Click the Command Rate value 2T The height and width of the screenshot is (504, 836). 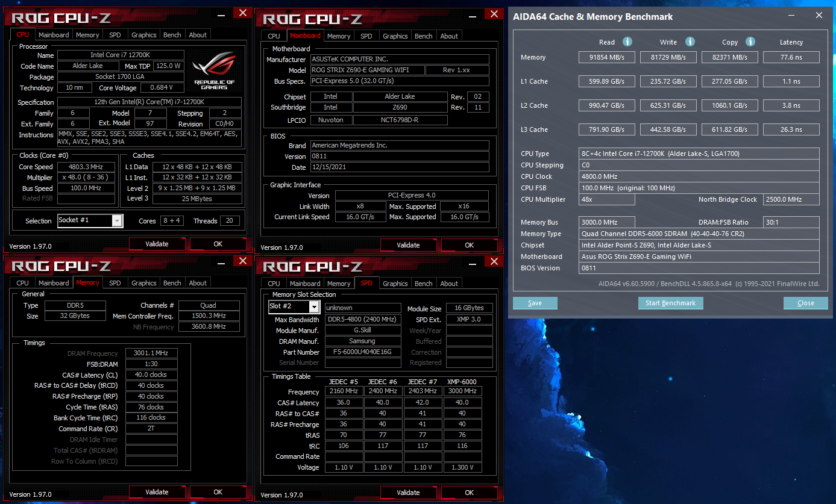tap(151, 429)
